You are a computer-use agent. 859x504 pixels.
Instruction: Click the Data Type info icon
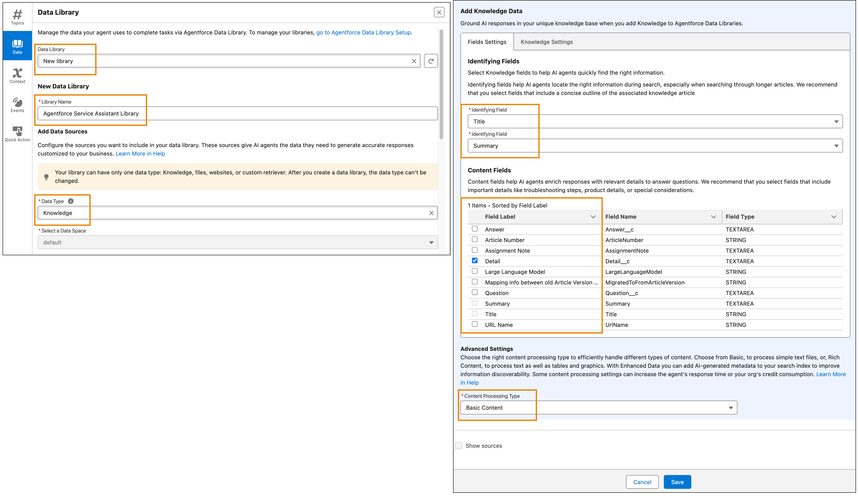[x=71, y=201]
